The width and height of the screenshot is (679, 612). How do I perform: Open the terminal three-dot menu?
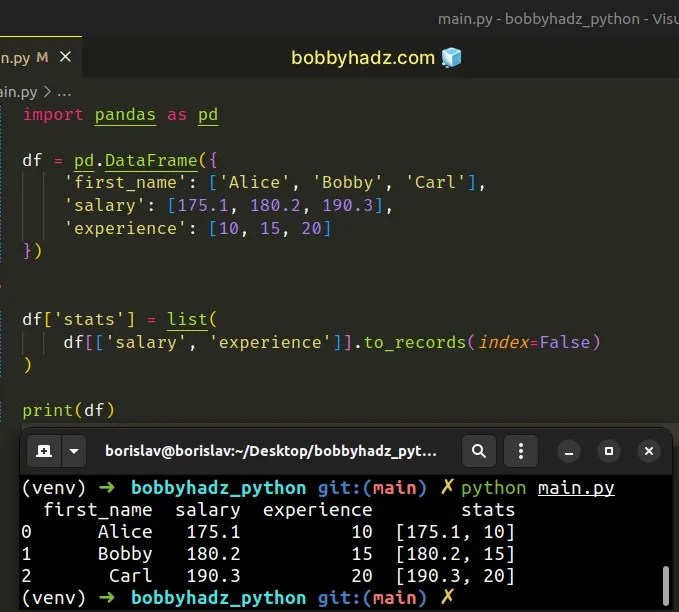pyautogui.click(x=521, y=451)
